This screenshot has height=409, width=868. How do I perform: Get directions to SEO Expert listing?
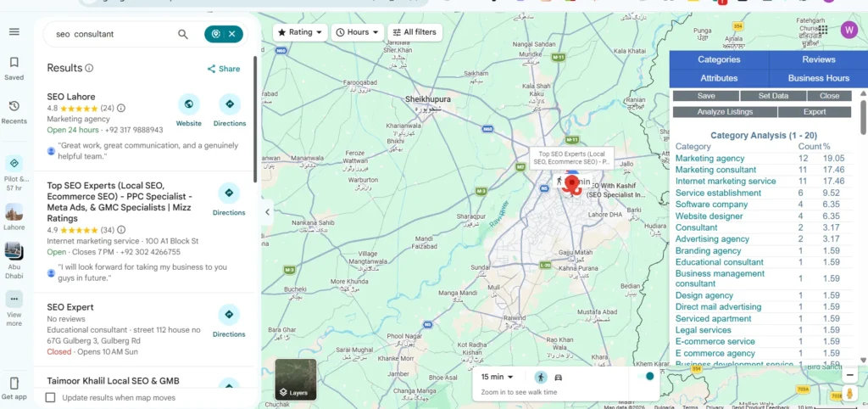point(229,314)
